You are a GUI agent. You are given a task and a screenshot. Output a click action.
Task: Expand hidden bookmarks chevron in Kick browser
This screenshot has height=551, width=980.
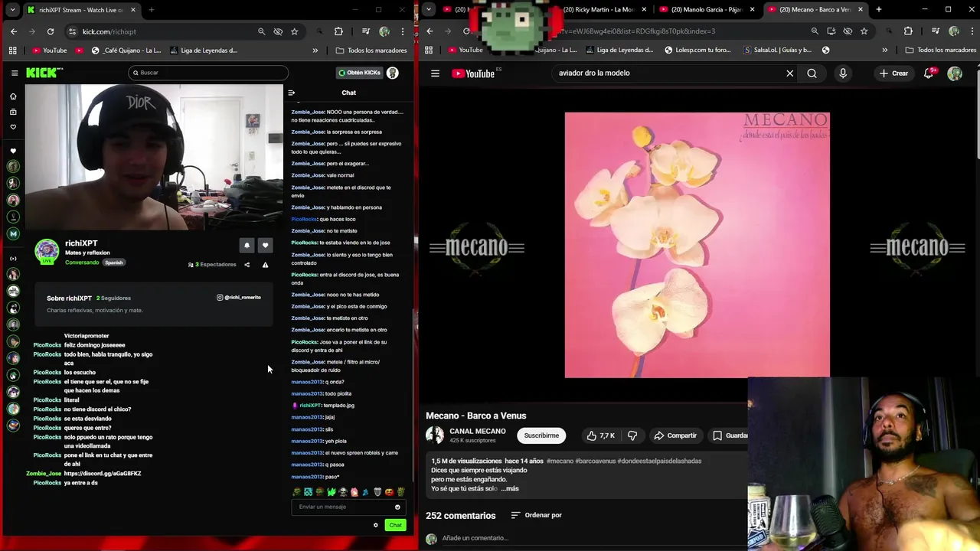click(315, 51)
